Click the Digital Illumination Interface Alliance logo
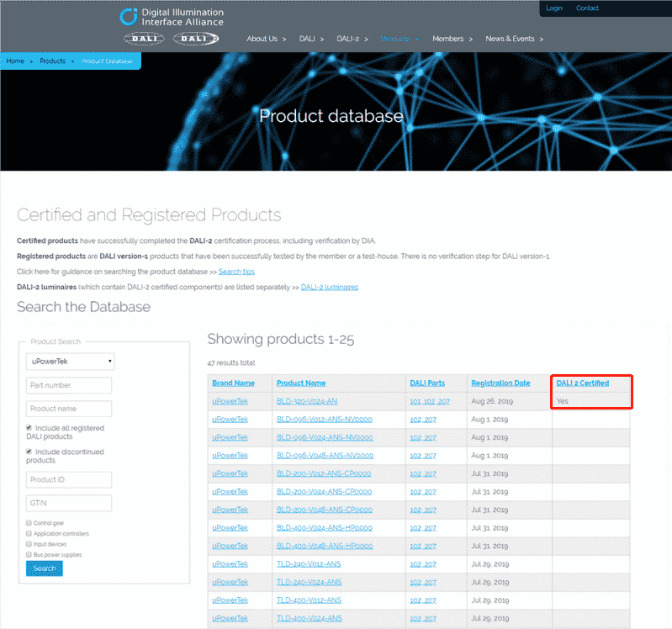 coord(172,17)
